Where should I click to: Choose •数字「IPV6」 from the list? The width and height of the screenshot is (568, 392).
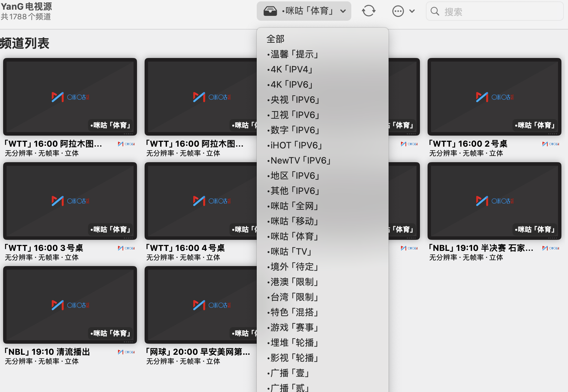[x=323, y=130]
